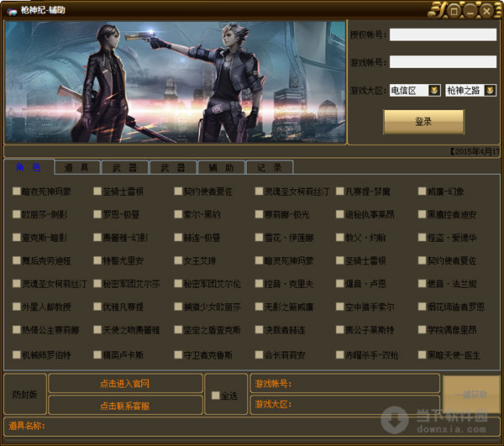The width and height of the screenshot is (504, 446).
Task: Open the 辅助 tab
Action: point(222,167)
